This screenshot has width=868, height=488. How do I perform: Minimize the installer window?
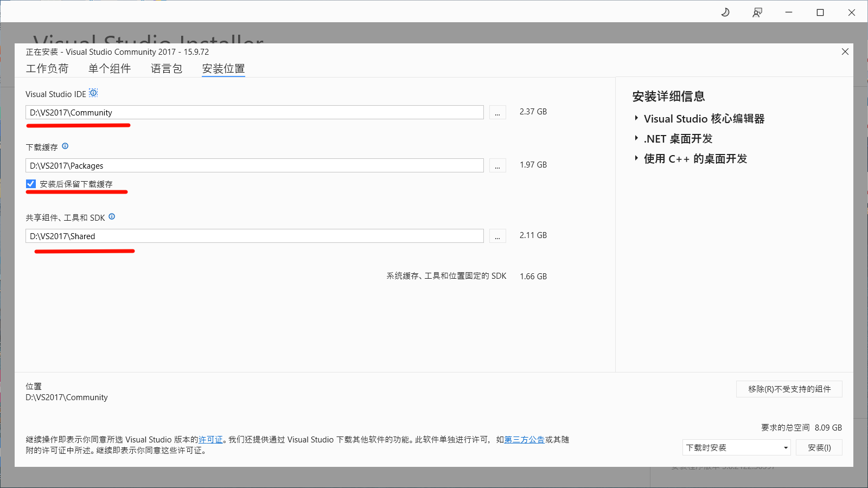[789, 12]
